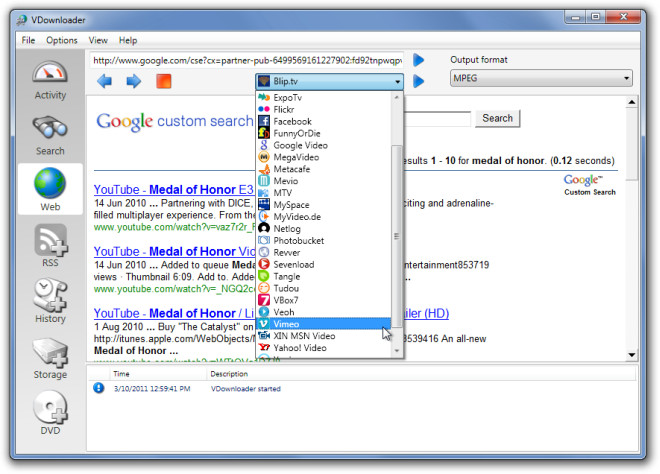The image size is (660, 474).
Task: Open the Help menu
Action: coord(128,40)
